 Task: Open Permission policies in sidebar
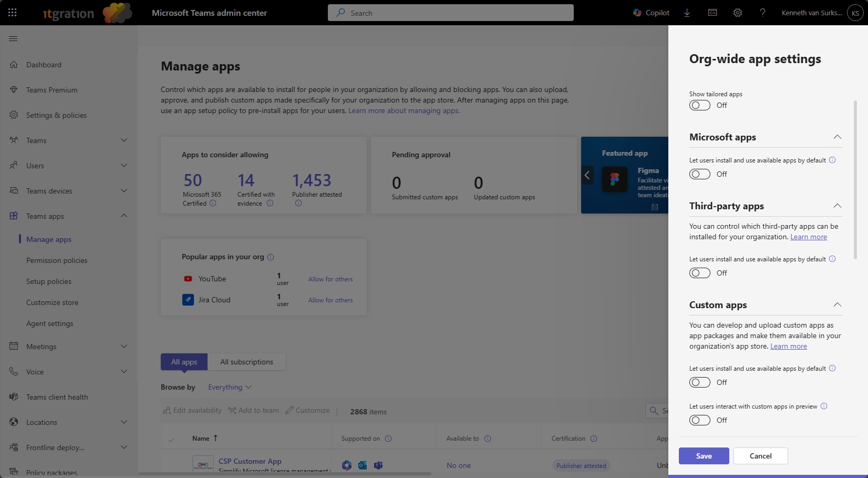(x=57, y=260)
